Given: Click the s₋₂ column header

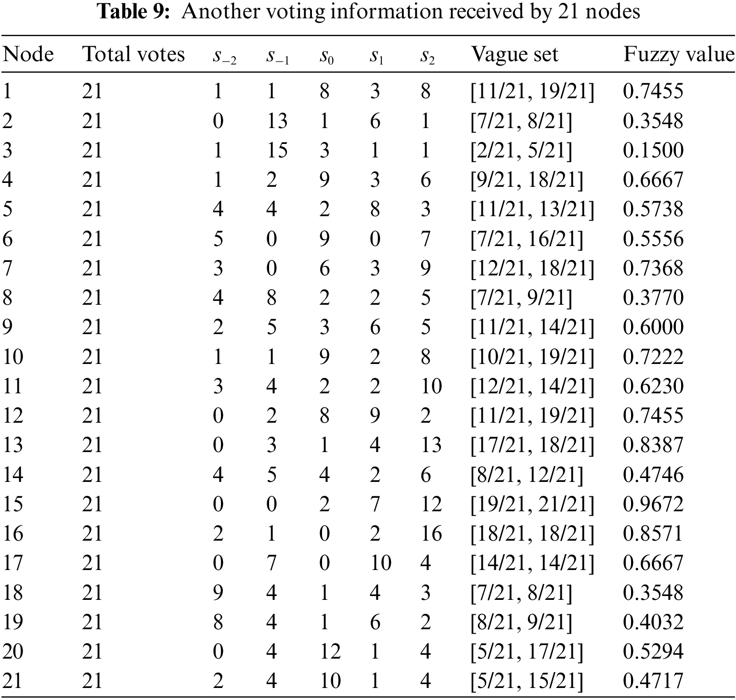Looking at the screenshot, I should click(x=224, y=56).
